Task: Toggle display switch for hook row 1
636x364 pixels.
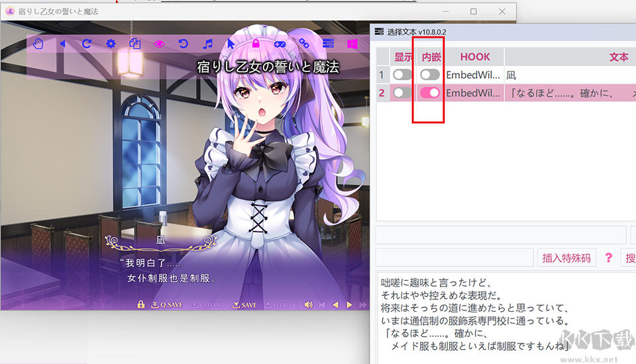Action: (402, 75)
